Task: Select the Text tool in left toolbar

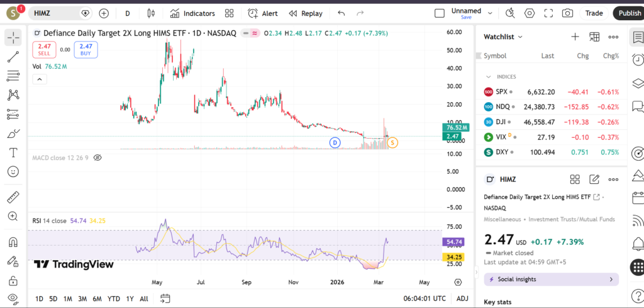Action: pyautogui.click(x=13, y=152)
